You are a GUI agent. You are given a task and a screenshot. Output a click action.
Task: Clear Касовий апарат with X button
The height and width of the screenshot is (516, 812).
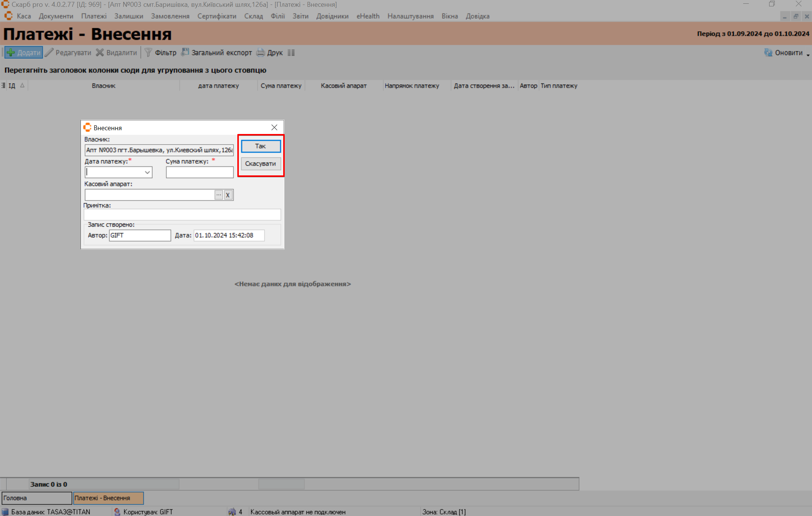click(x=228, y=195)
